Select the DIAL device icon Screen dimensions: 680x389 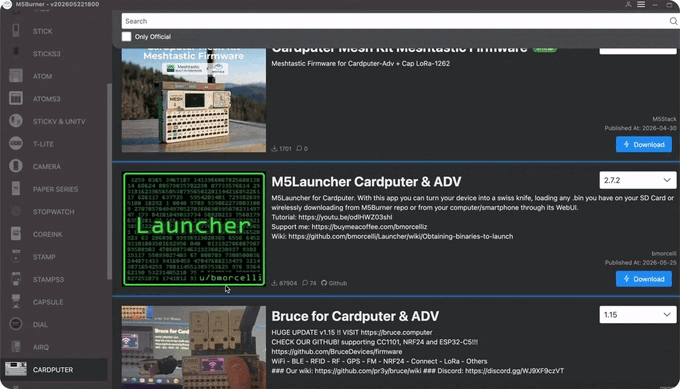pos(16,324)
